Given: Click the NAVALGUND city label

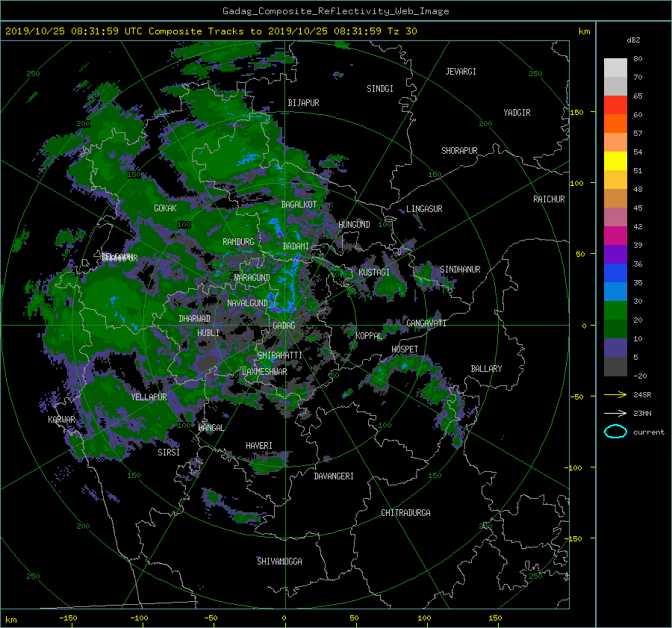Looking at the screenshot, I should click(x=247, y=303).
